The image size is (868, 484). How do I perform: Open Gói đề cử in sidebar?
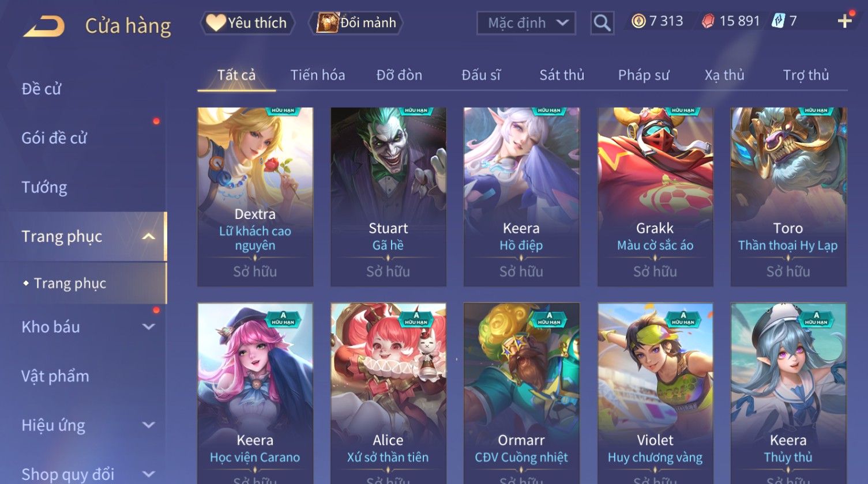54,138
